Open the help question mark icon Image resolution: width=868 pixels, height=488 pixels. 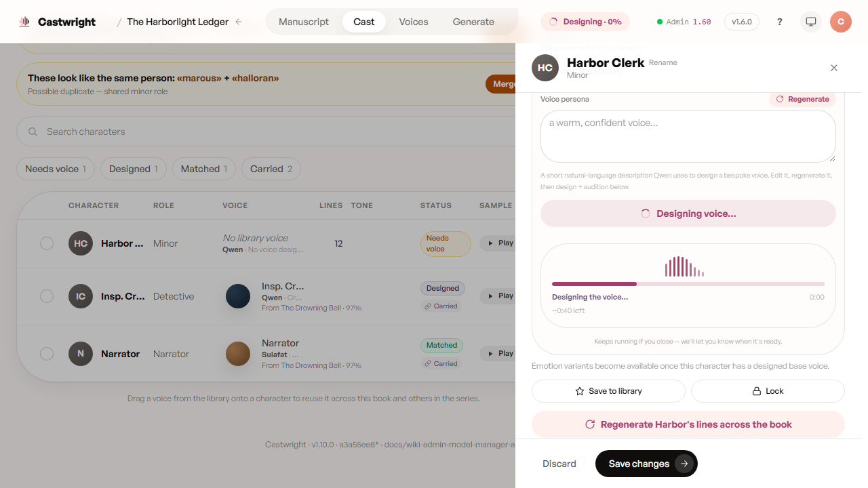coord(780,22)
